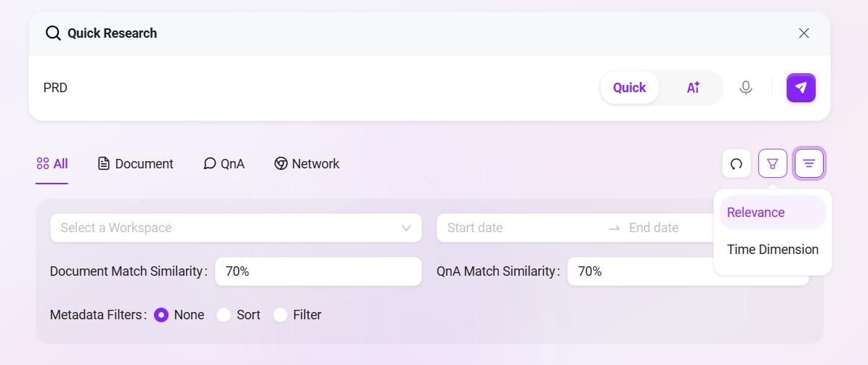Open the Start date picker field
868x365 pixels.
point(508,228)
